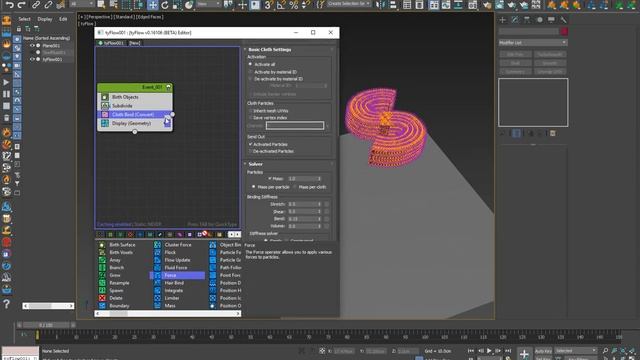Viewport: 640px width, 360px height.
Task: Go to Start playback button
Action: point(471,351)
